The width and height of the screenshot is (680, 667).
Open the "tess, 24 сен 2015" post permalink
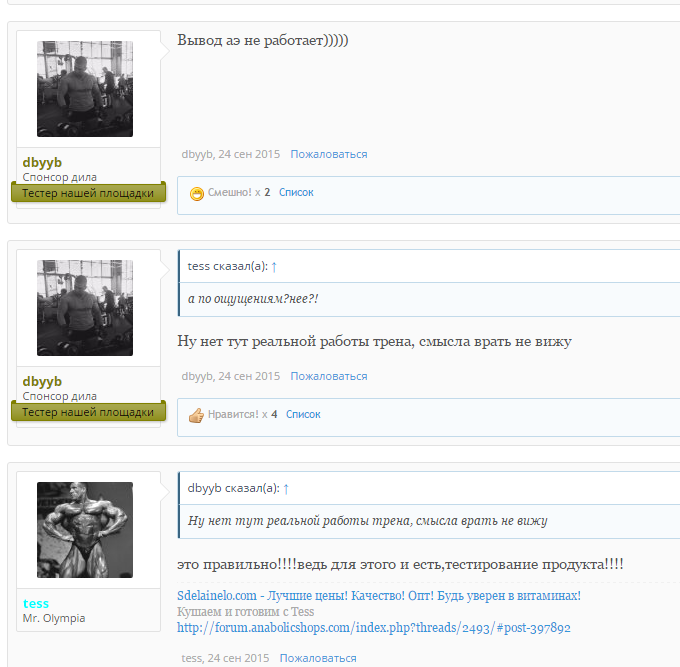click(225, 658)
